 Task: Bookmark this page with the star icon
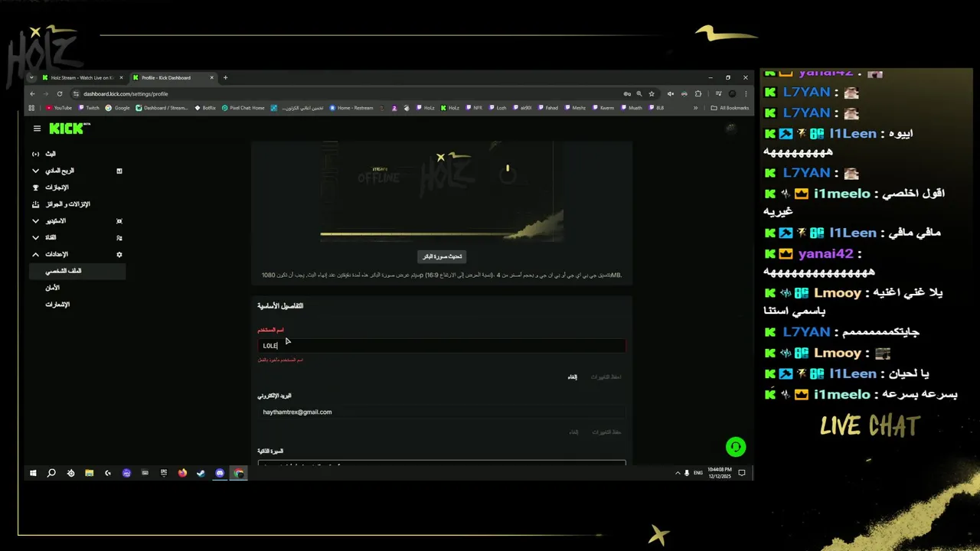652,93
